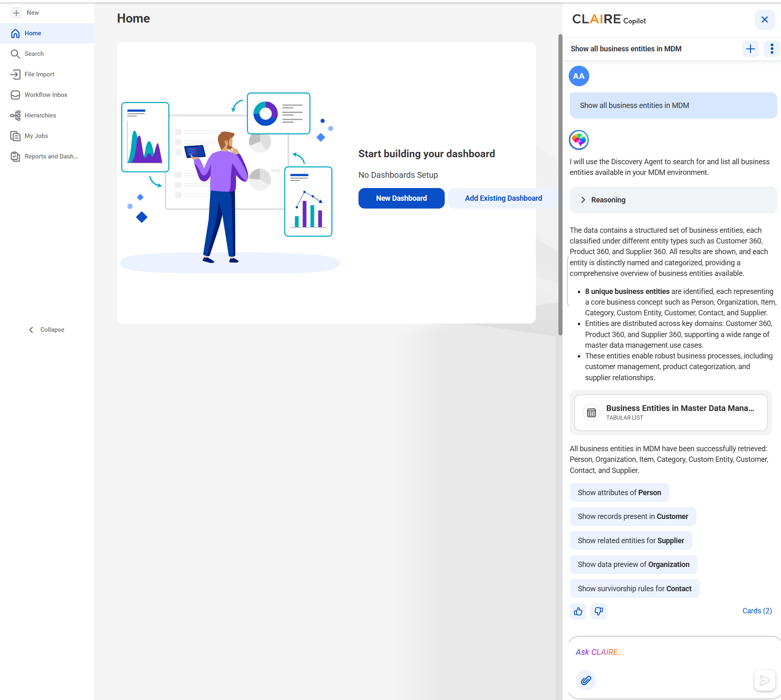The width and height of the screenshot is (781, 700).
Task: Click the conversation title in Copilot header
Action: (626, 49)
